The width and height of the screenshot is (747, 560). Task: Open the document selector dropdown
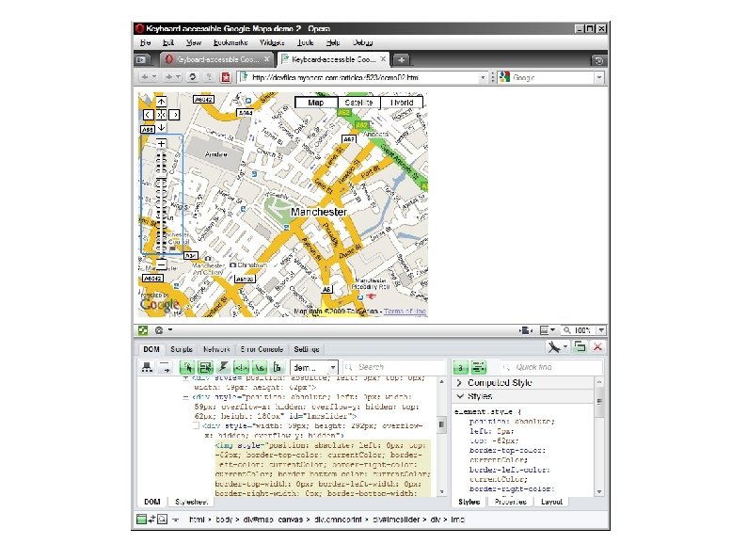(x=314, y=367)
